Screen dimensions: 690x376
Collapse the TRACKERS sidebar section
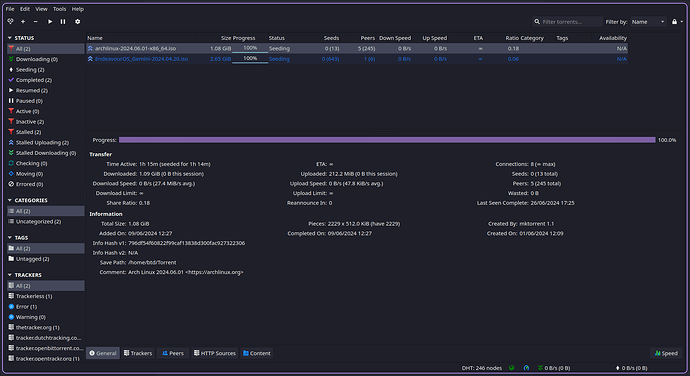coord(10,275)
